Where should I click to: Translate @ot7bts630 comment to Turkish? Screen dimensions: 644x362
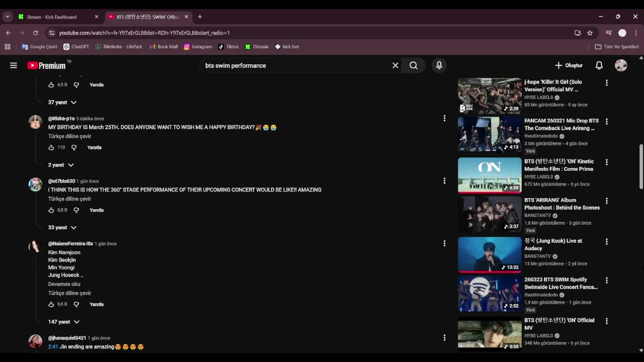click(70, 199)
